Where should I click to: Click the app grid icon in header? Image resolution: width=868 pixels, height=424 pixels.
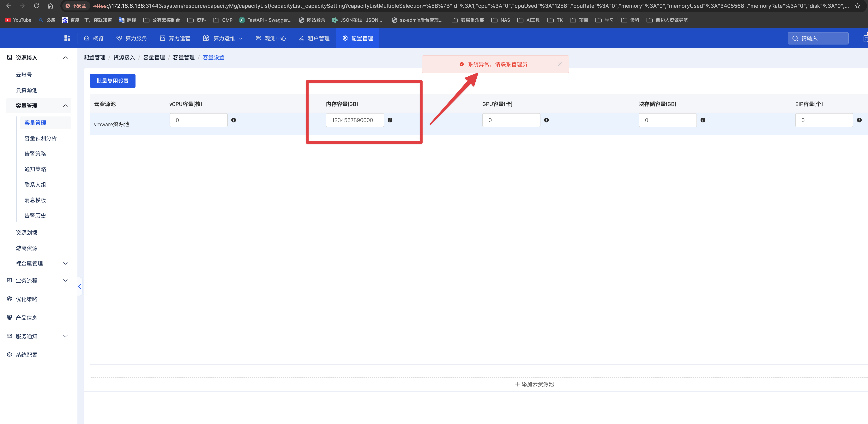click(x=67, y=38)
